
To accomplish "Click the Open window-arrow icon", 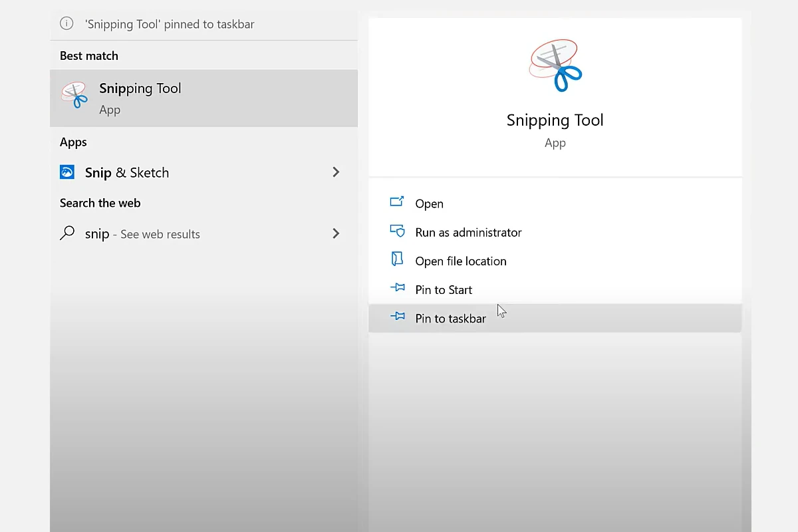I will tap(397, 201).
